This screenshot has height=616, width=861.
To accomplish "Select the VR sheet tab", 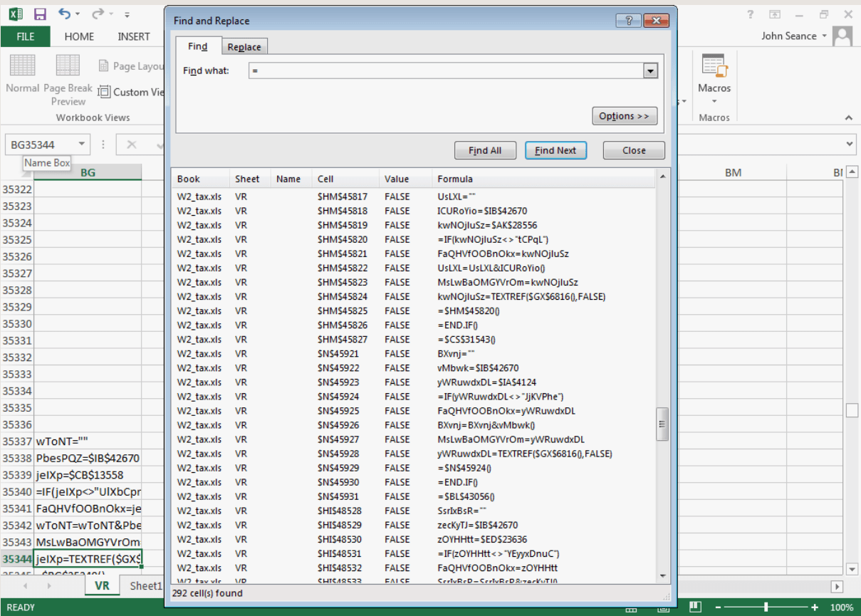I will click(x=102, y=585).
